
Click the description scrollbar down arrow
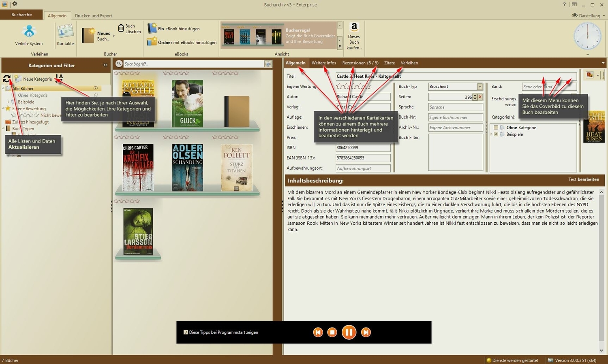(x=602, y=351)
